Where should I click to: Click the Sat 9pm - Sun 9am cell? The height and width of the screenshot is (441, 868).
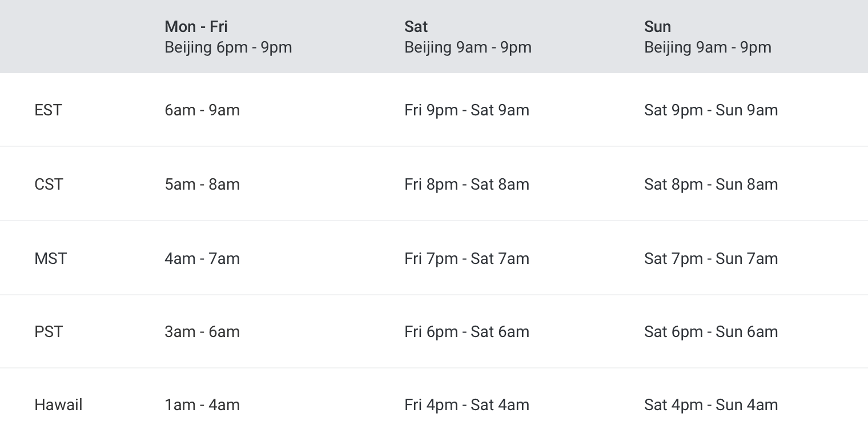[711, 110]
